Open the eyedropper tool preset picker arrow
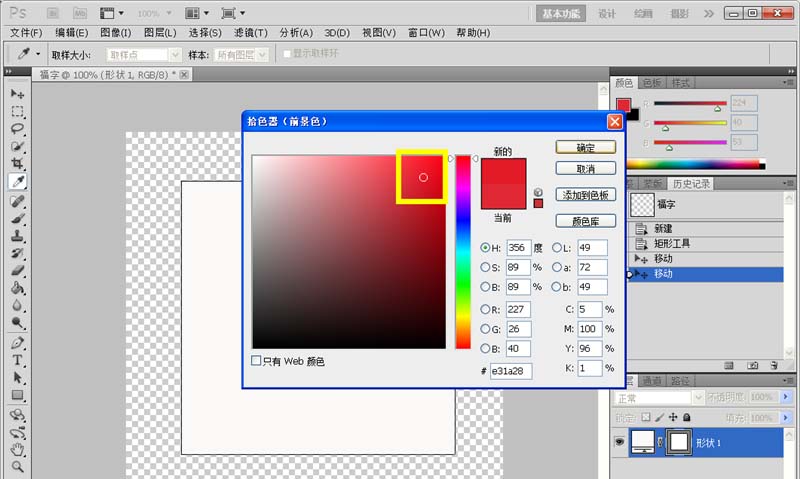800x479 pixels. (x=38, y=54)
